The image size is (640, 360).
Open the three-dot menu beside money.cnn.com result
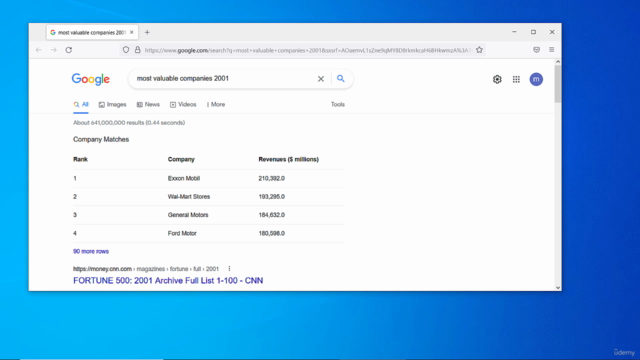point(229,269)
